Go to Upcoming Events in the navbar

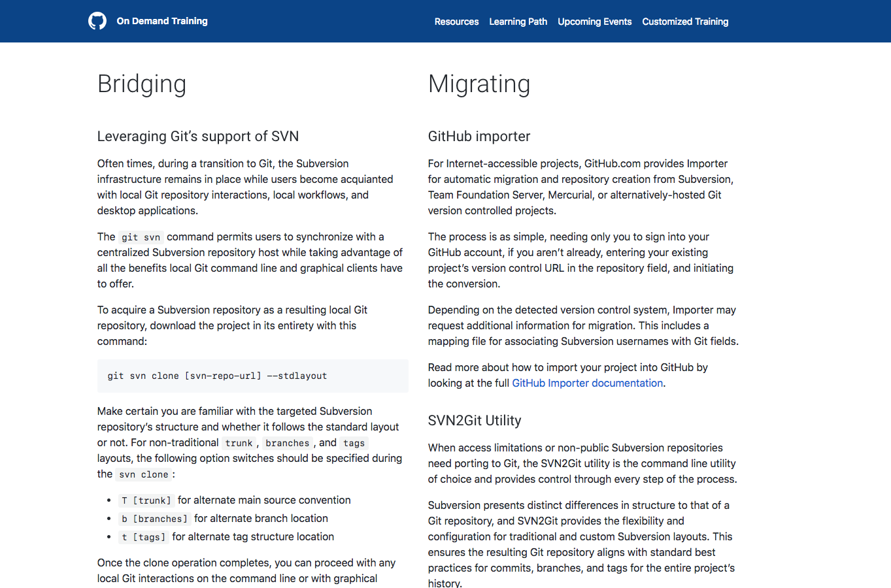594,22
